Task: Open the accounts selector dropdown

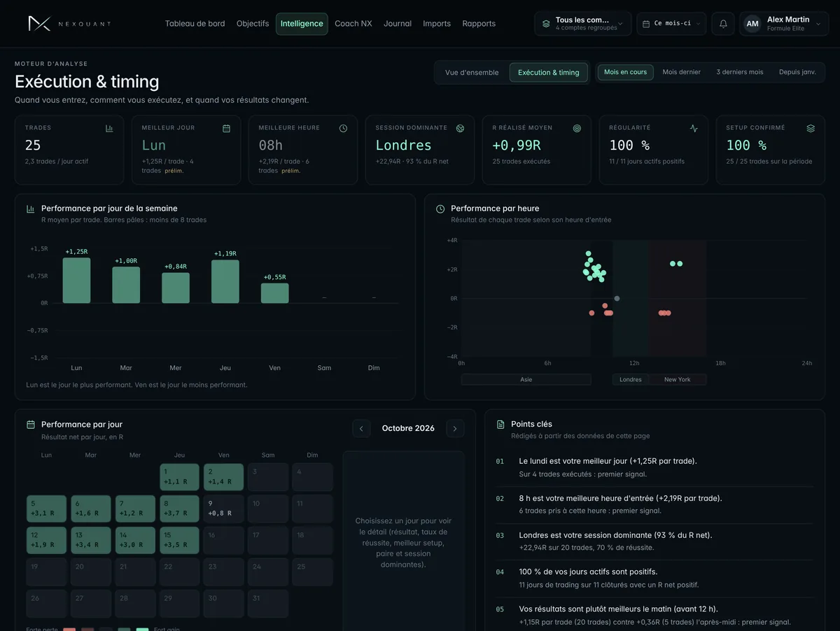Action: 583,24
